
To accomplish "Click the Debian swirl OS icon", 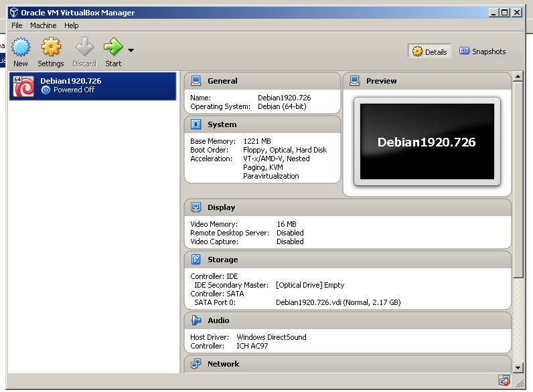I will point(23,86).
